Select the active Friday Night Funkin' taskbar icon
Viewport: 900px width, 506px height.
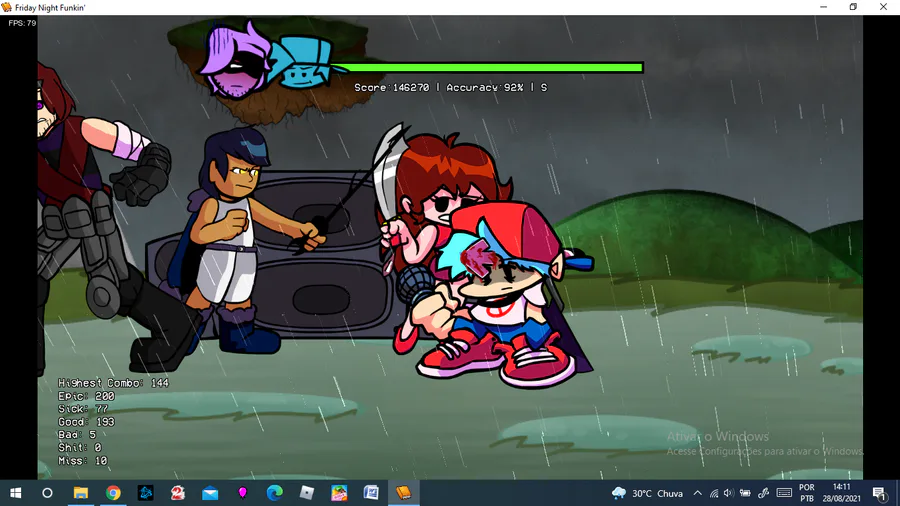(x=404, y=493)
